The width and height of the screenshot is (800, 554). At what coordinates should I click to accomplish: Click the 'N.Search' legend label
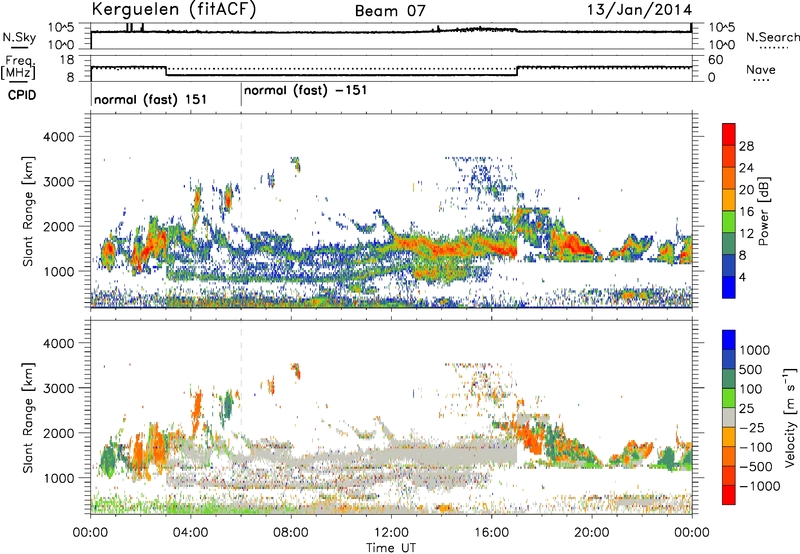[x=772, y=37]
